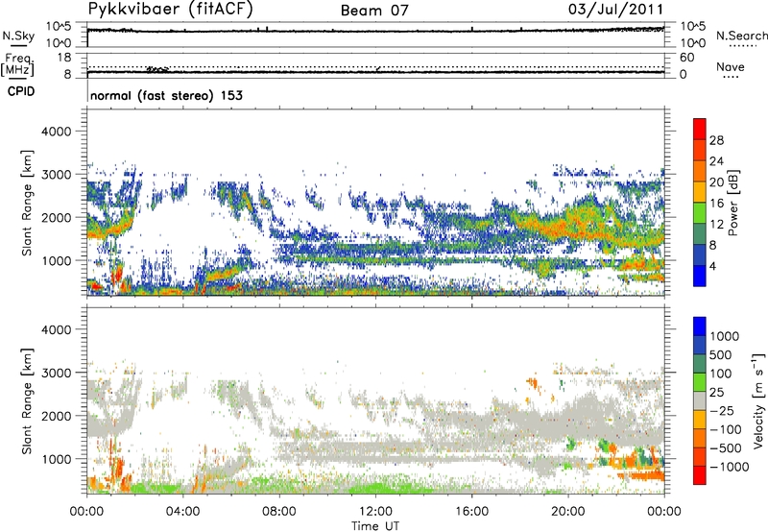Image resolution: width=768 pixels, height=532 pixels.
Task: Click the dotted line sample under Nave
Action: point(731,77)
